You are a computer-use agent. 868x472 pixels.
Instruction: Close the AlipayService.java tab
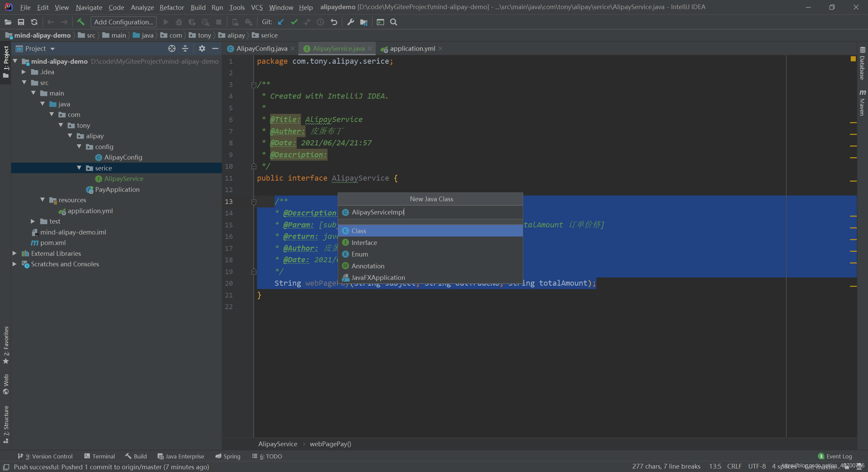[x=370, y=48]
